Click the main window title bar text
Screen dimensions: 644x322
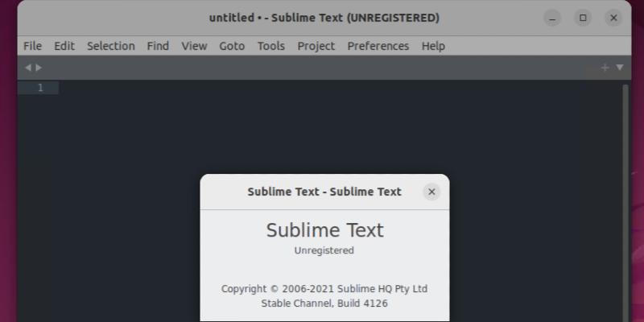(324, 18)
